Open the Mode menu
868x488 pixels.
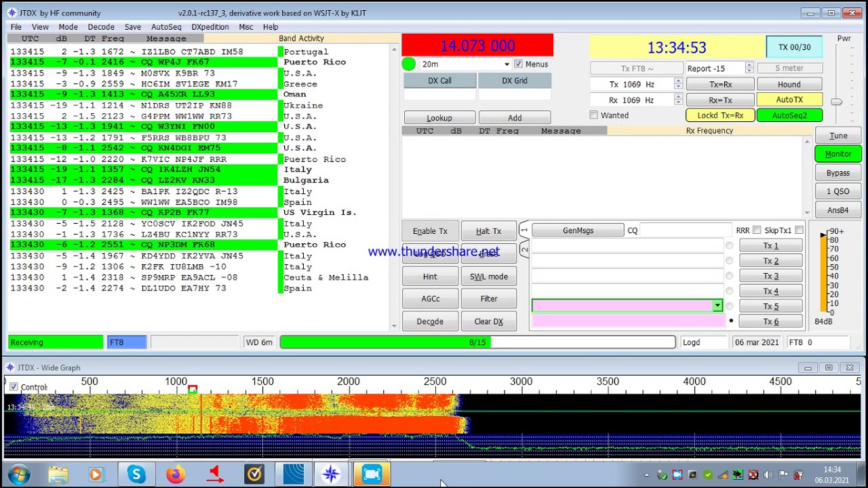(x=68, y=27)
